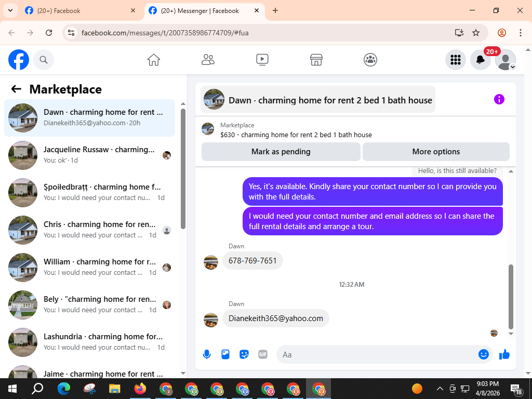
Task: Open Firefox from taskbar
Action: tap(140, 389)
